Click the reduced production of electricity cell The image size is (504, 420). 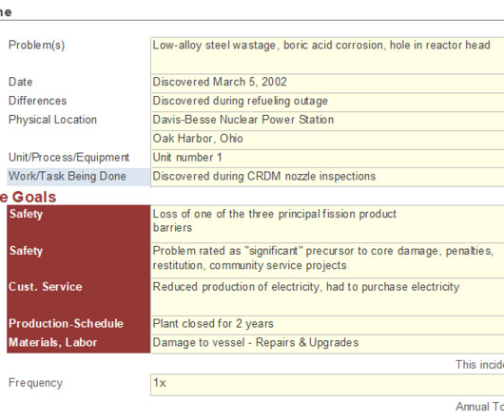pos(327,297)
